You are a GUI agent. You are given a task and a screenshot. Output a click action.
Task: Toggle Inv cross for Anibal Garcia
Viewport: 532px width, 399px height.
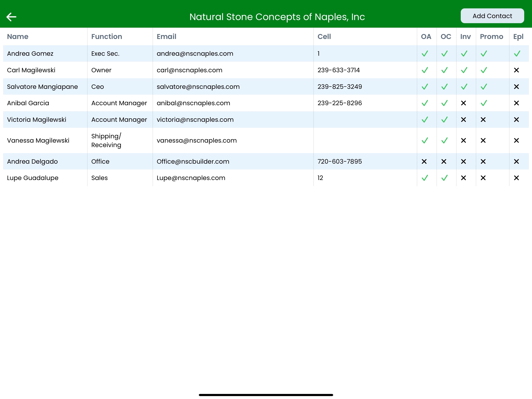(463, 103)
